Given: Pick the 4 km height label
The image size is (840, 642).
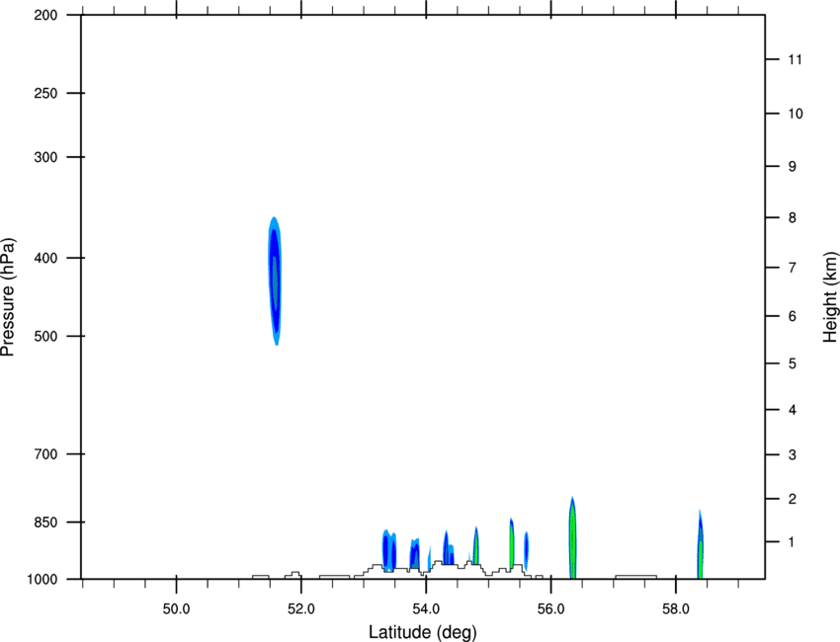Looking at the screenshot, I should (793, 410).
